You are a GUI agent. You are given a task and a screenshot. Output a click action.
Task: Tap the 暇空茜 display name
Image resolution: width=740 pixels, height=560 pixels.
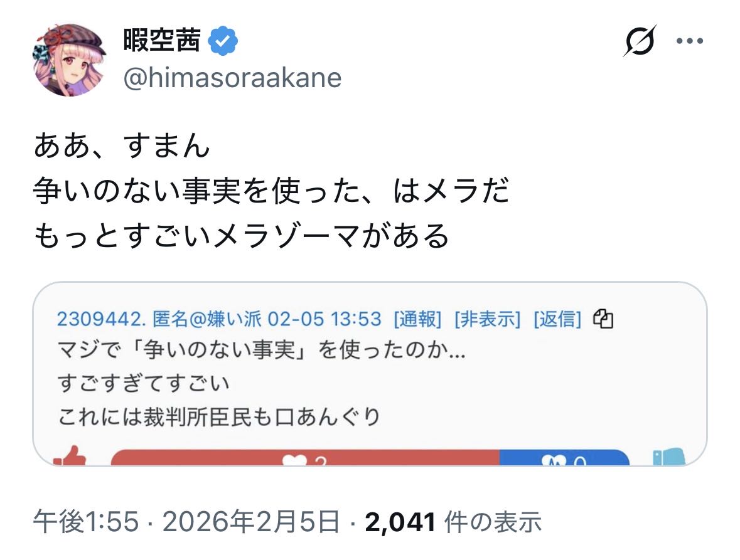point(162,41)
